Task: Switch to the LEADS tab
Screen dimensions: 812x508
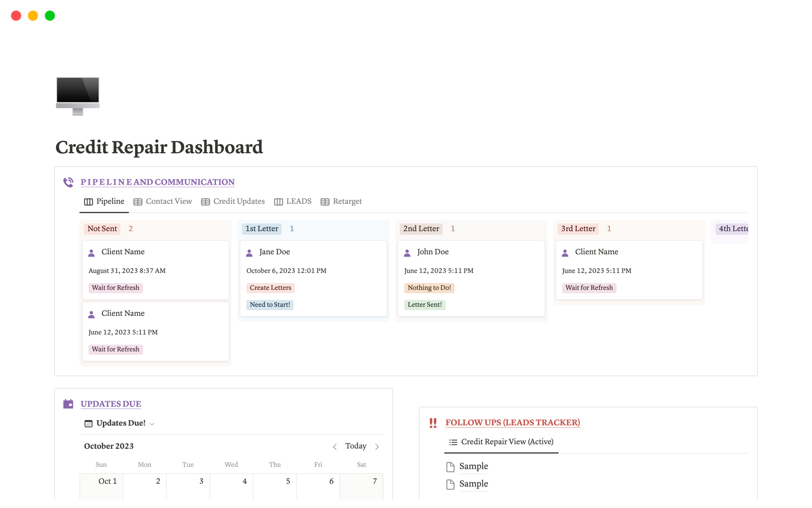Action: (x=293, y=202)
